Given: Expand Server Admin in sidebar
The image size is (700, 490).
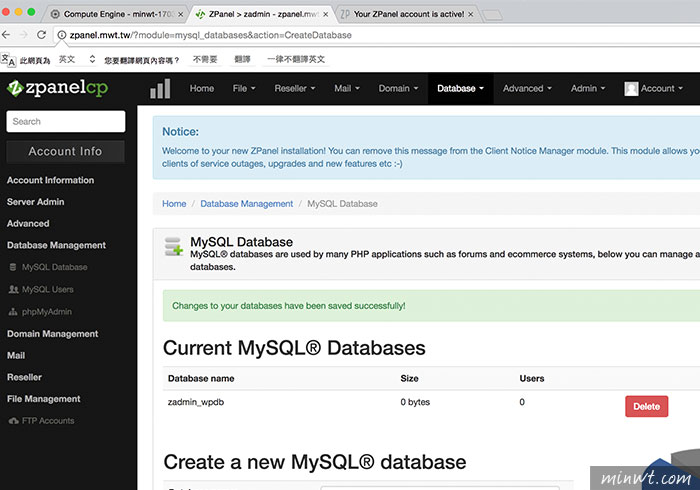Looking at the screenshot, I should tap(36, 202).
